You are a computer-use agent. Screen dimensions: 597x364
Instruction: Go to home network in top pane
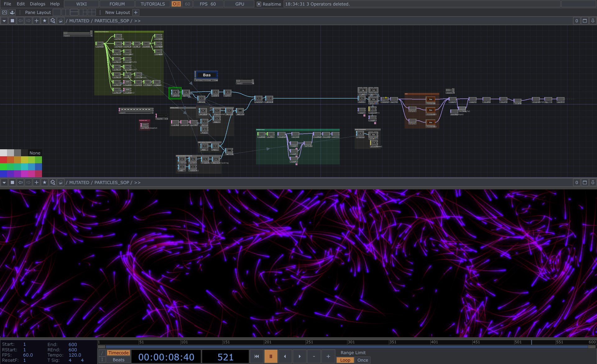[61, 21]
